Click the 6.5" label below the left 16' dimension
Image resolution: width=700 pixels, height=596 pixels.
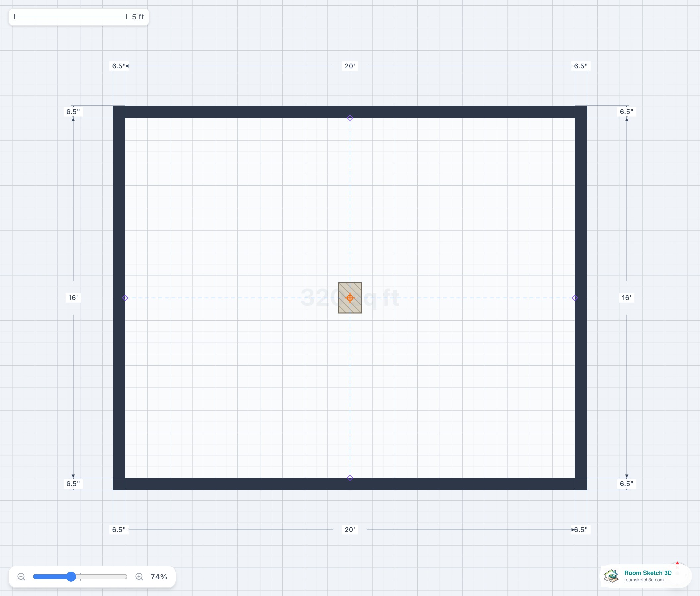(x=73, y=484)
